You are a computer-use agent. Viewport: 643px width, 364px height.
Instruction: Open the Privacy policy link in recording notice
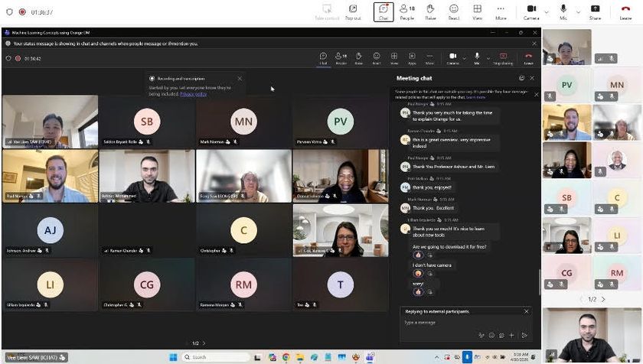[193, 93]
